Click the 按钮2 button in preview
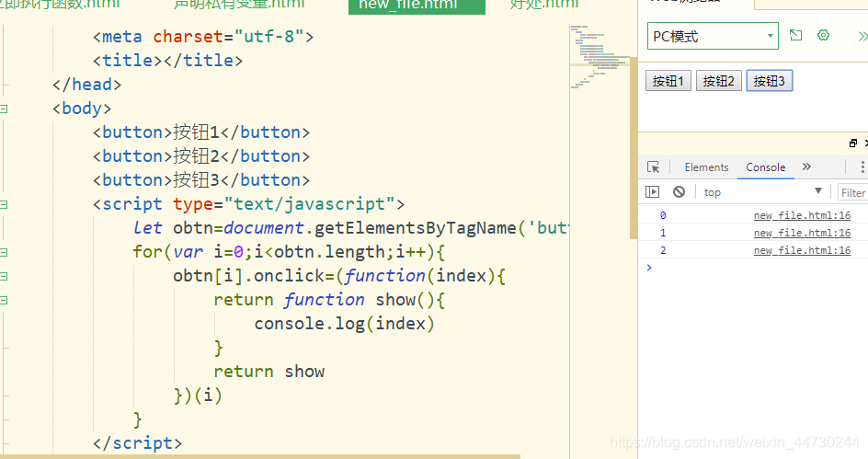The image size is (868, 459). 718,81
